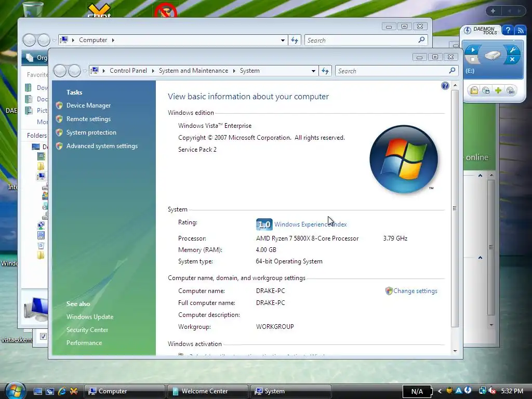
Task: Open Remote settings link
Action: [88, 119]
